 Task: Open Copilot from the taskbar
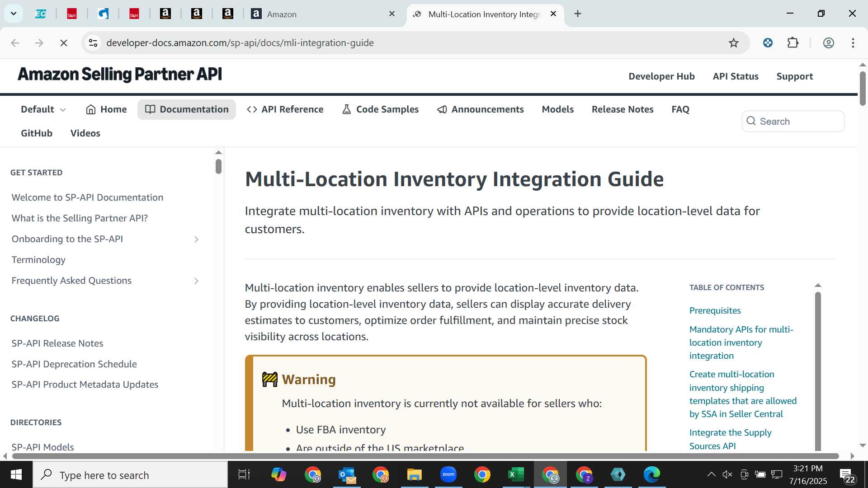278,475
